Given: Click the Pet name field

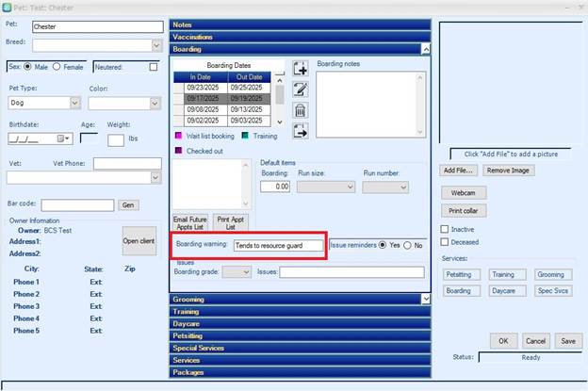Looking at the screenshot, I should pos(98,26).
